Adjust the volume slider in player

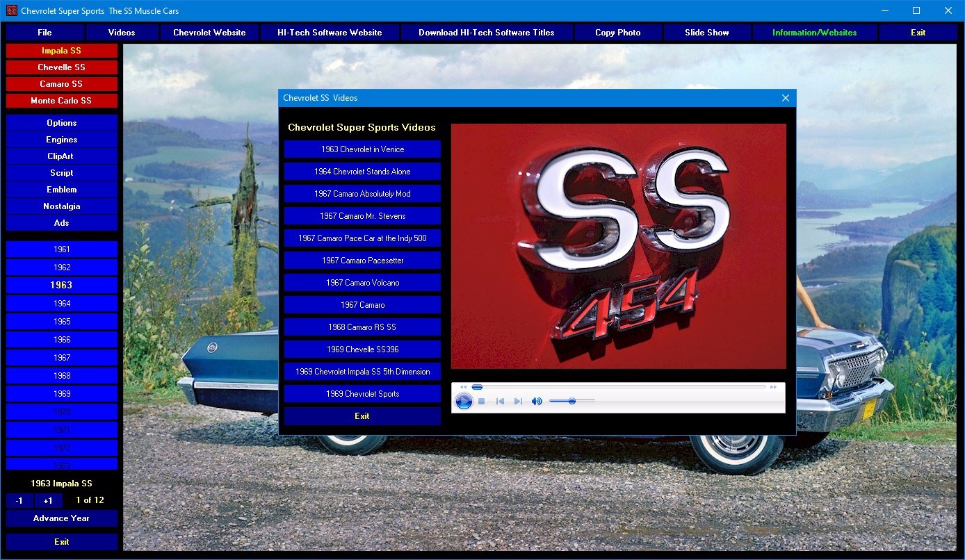coord(571,401)
